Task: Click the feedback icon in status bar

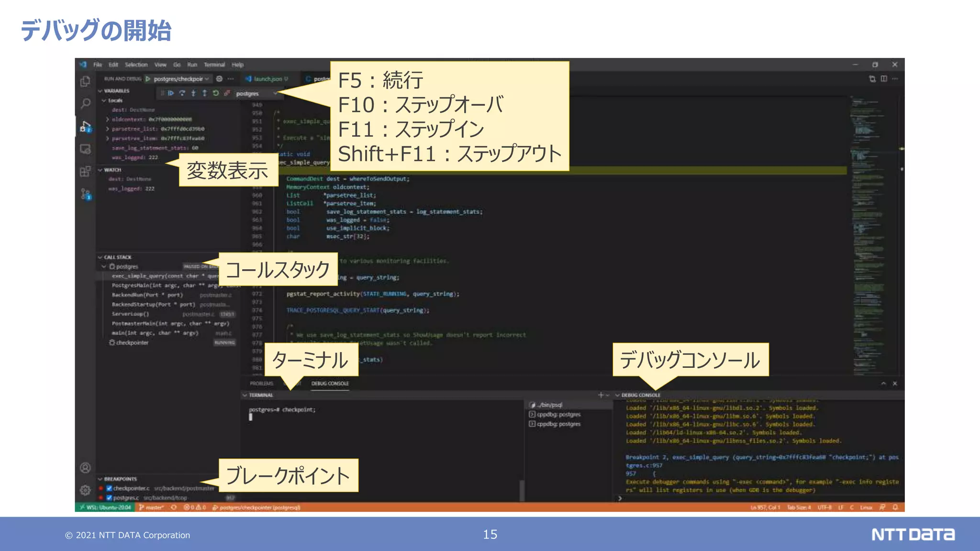Action: (882, 507)
